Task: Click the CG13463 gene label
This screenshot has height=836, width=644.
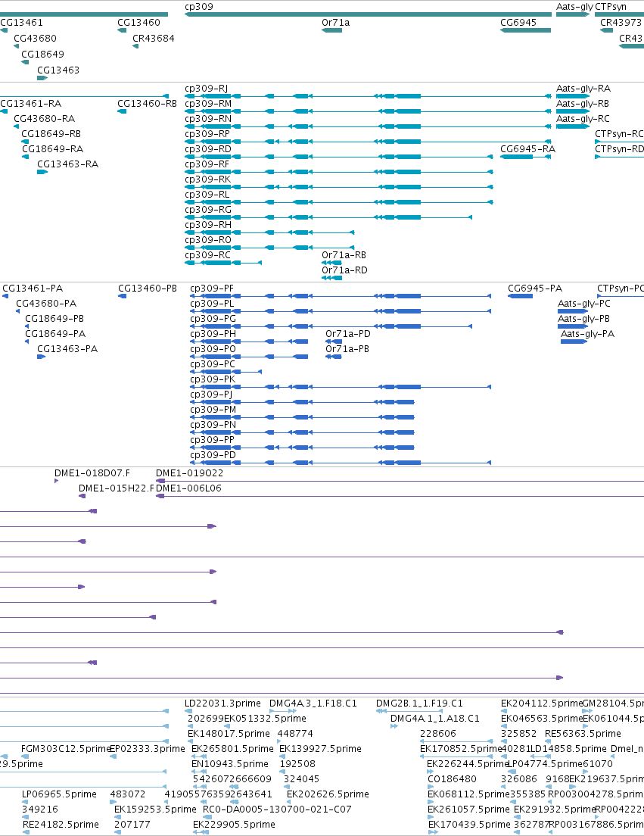Action: pos(58,70)
